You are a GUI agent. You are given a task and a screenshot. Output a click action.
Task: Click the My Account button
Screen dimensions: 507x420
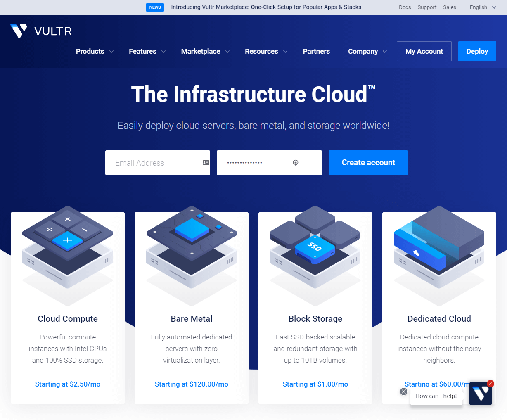pos(424,51)
